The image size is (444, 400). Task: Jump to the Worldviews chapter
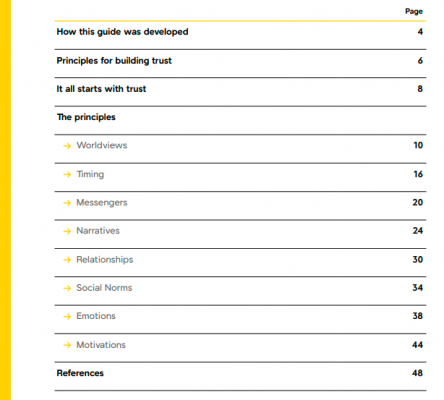coord(102,145)
